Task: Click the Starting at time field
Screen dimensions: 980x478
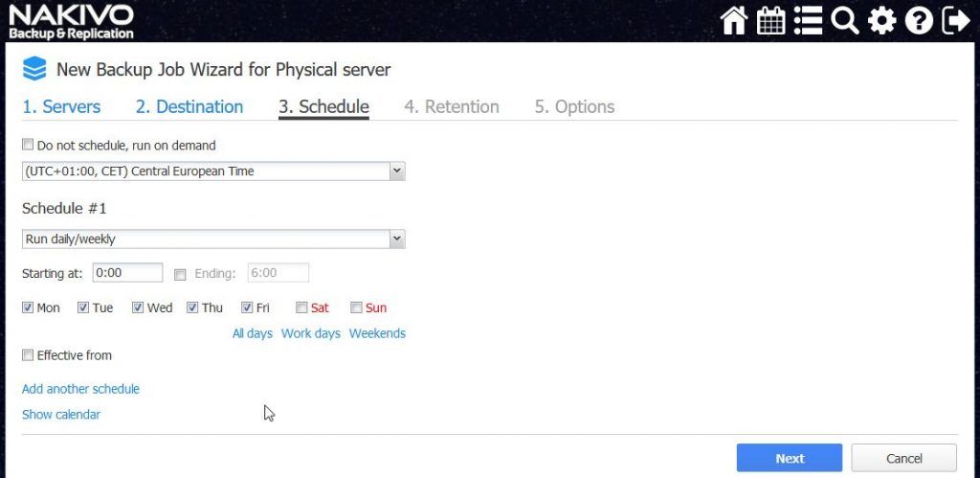Action: (x=128, y=273)
